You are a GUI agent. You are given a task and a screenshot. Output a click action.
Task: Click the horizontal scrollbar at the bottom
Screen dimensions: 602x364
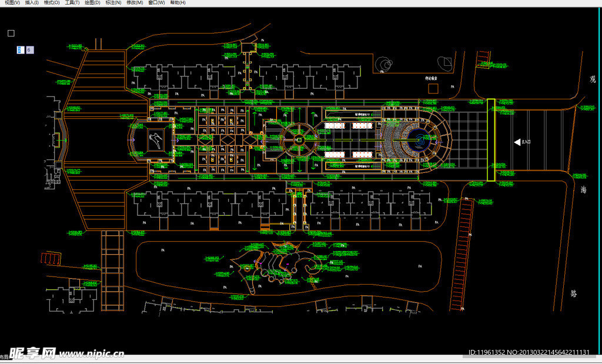pyautogui.click(x=294, y=362)
